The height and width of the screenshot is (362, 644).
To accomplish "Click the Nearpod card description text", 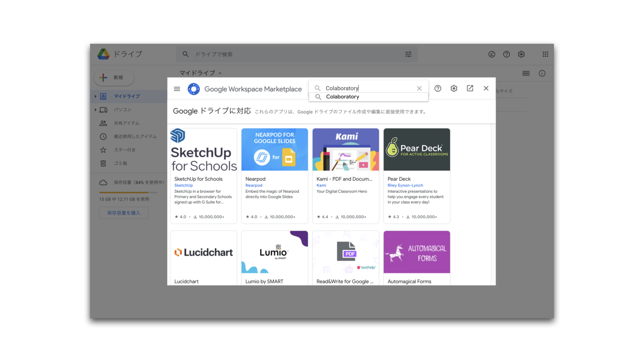I will pos(272,194).
